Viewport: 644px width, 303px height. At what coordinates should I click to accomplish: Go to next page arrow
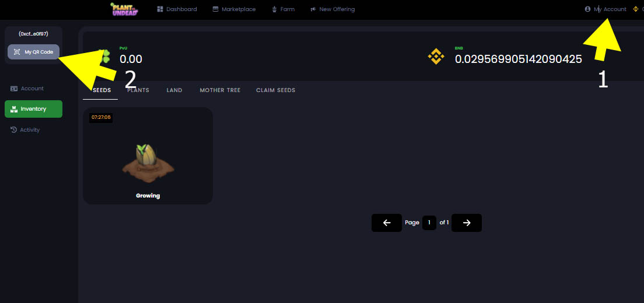[467, 223]
